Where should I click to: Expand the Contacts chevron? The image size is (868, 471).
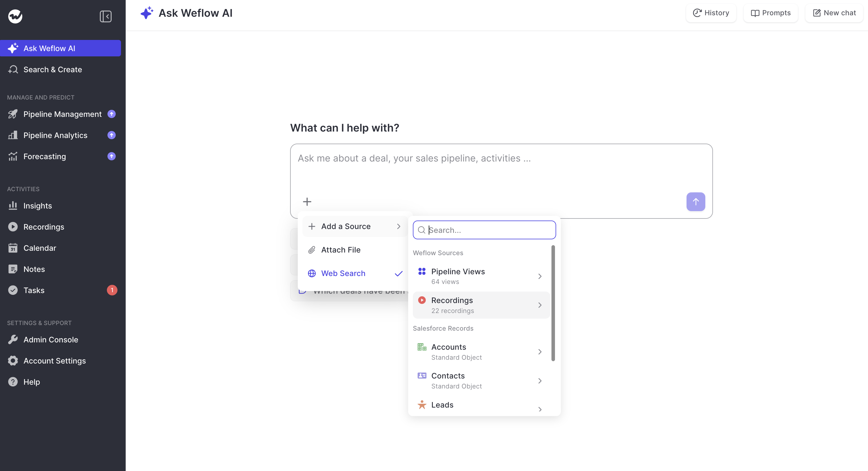point(540,381)
